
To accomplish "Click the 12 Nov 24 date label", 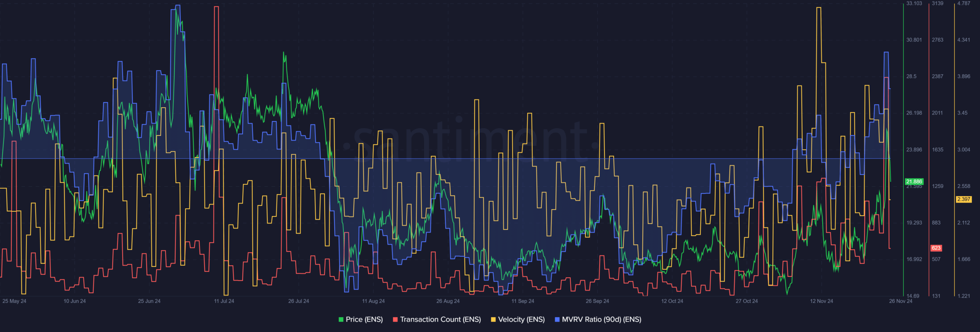I will point(821,301).
